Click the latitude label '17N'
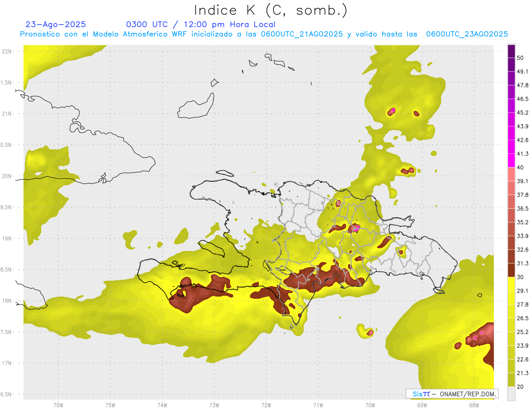 point(7,363)
